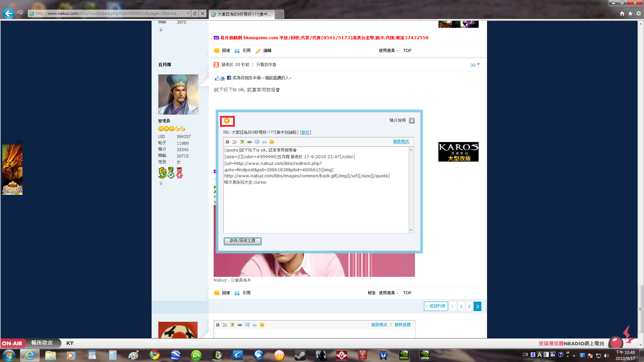Image resolution: width=644 pixels, height=362 pixels.
Task: Click the orange round icon in reply popup
Action: point(227,121)
